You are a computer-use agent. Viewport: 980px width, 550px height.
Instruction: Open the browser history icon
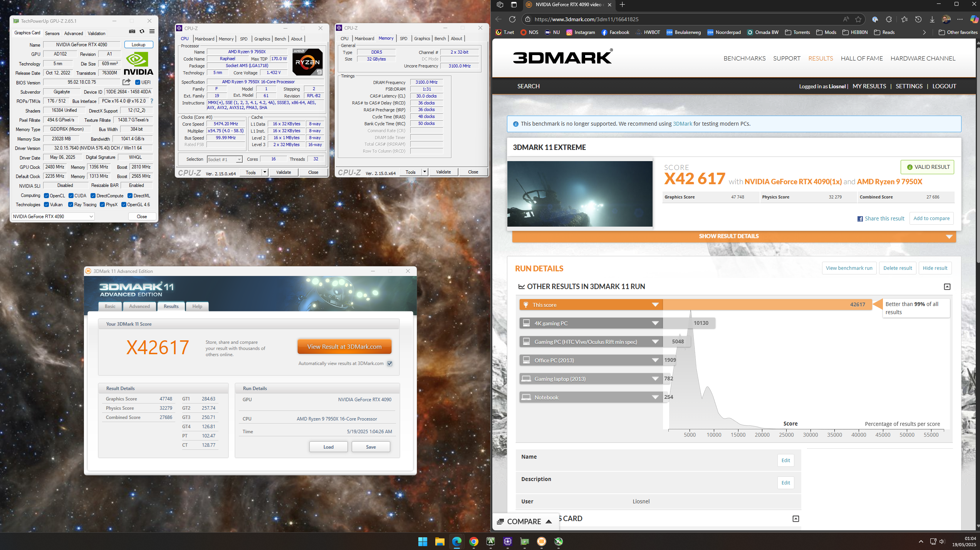point(918,19)
